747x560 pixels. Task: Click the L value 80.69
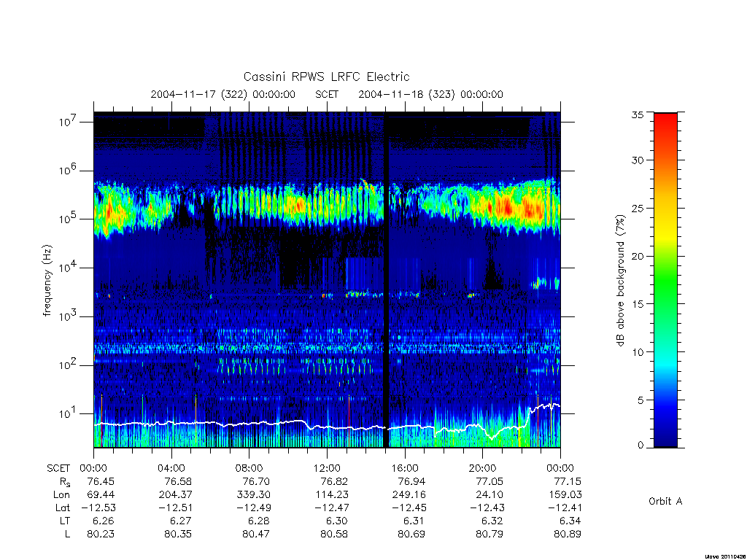(x=411, y=534)
